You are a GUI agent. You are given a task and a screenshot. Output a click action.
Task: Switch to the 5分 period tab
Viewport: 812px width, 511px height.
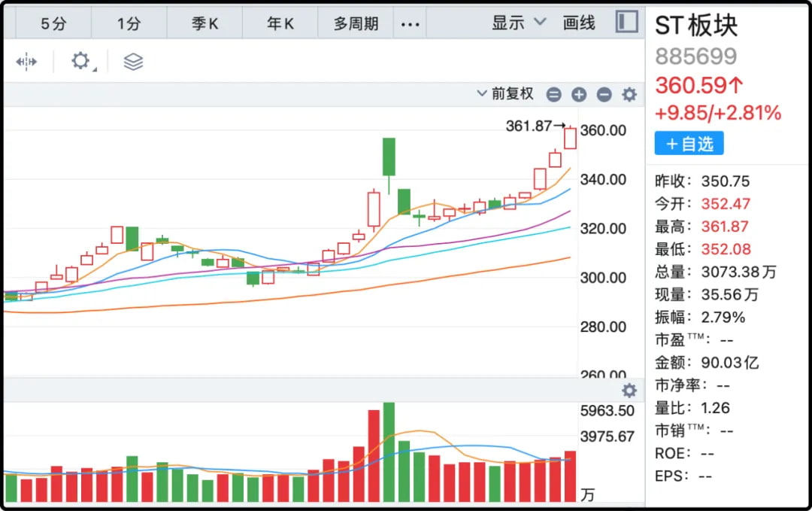coord(53,23)
